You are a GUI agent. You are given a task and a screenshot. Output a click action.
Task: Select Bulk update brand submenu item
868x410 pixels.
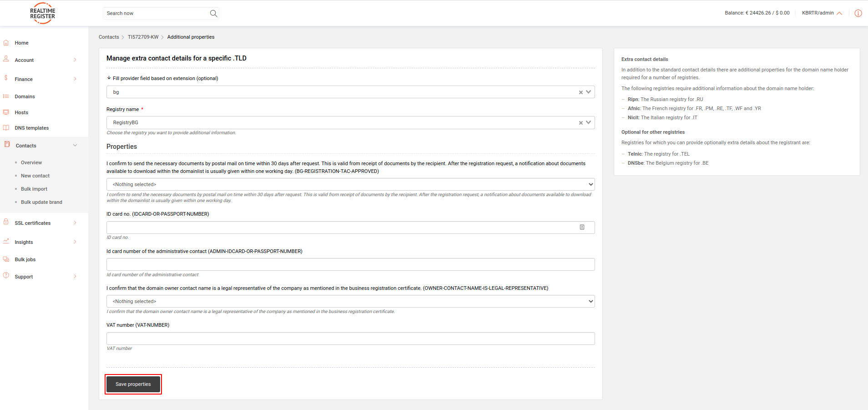point(41,202)
